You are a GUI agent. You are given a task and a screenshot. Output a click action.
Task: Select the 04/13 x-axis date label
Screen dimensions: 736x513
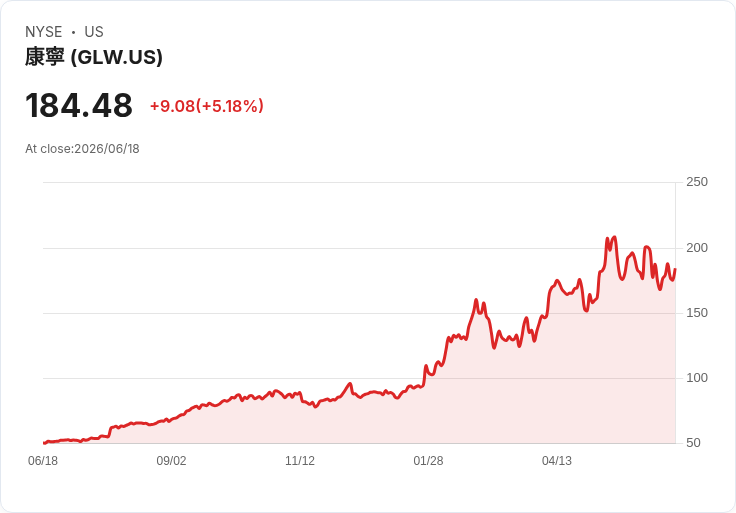pos(557,461)
